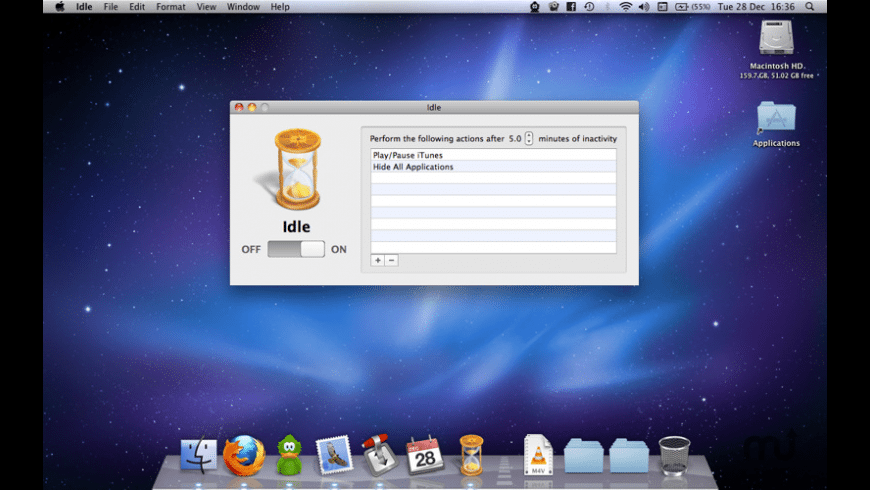Select the 'Hide All Applications' action row

(x=493, y=166)
